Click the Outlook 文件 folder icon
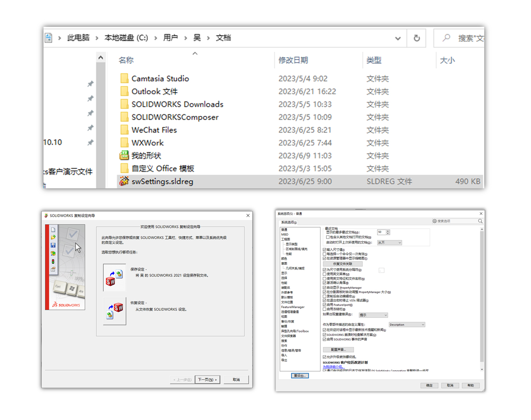531x420 pixels. tap(124, 91)
